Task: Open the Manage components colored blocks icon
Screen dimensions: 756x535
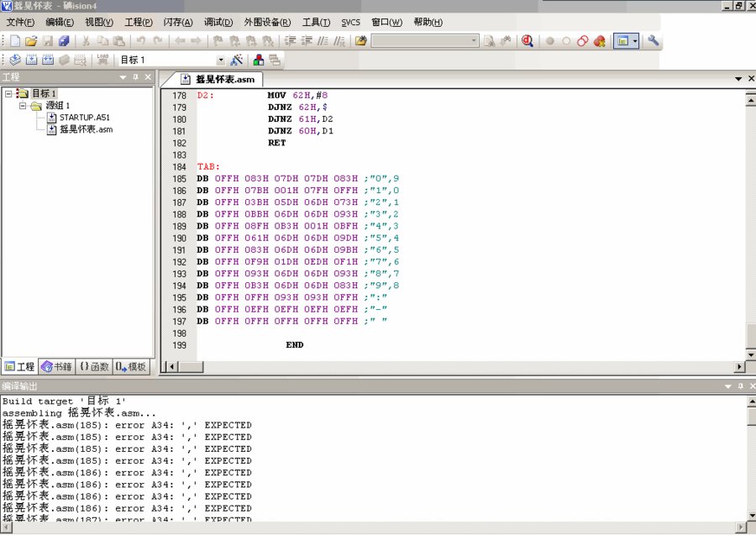Action: (258, 60)
